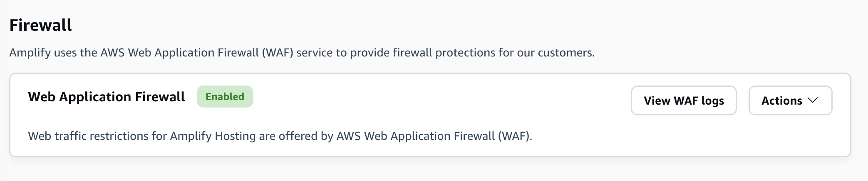Click the Web Application Firewall card title
The height and width of the screenshot is (181, 868).
tap(106, 97)
